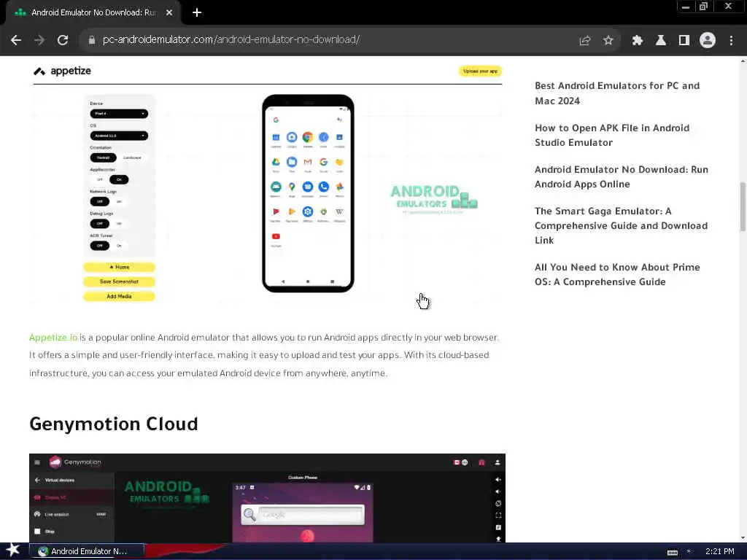Click the Home yellow button in image
This screenshot has width=747, height=560.
click(x=119, y=267)
